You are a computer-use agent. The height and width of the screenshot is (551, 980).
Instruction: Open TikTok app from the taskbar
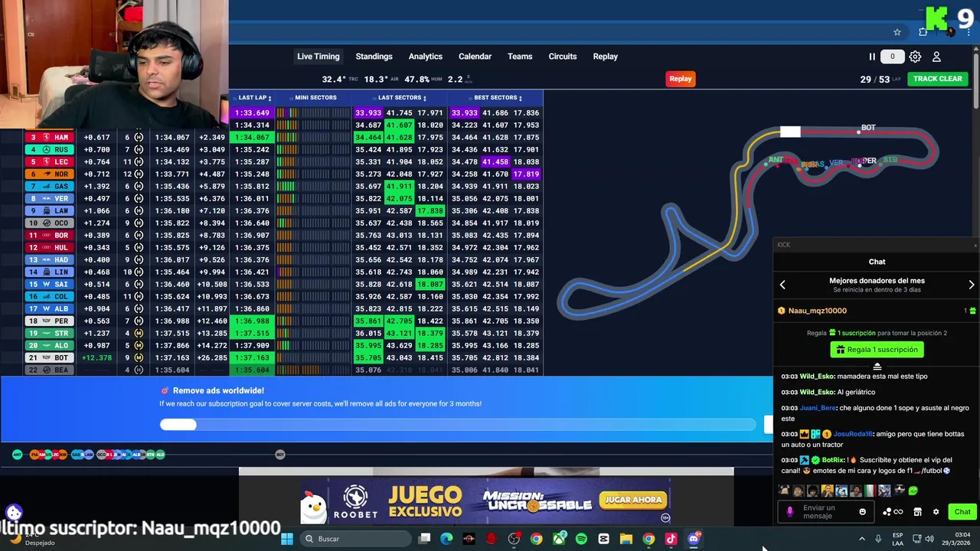click(x=671, y=539)
